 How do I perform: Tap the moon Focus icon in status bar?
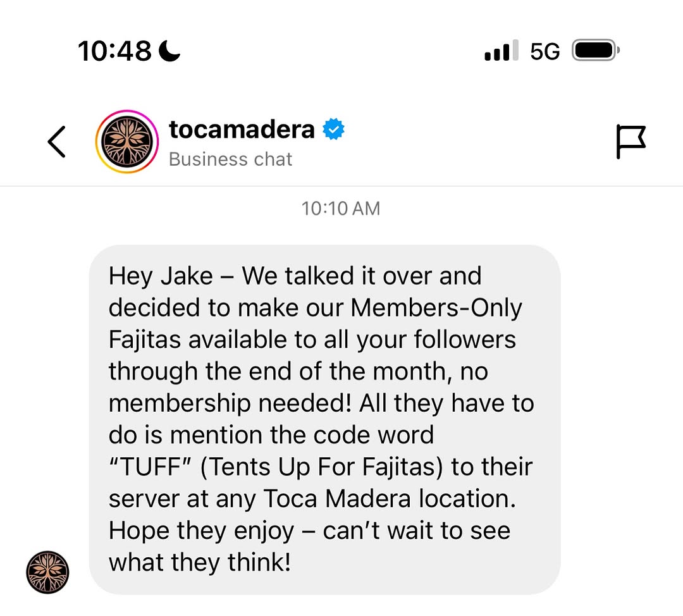click(169, 51)
